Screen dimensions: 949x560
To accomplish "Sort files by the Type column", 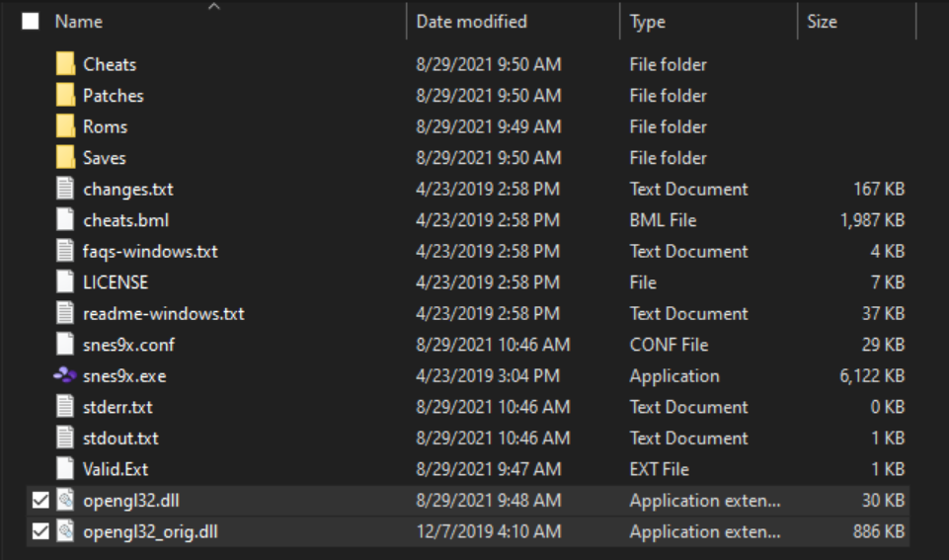I will coord(648,22).
